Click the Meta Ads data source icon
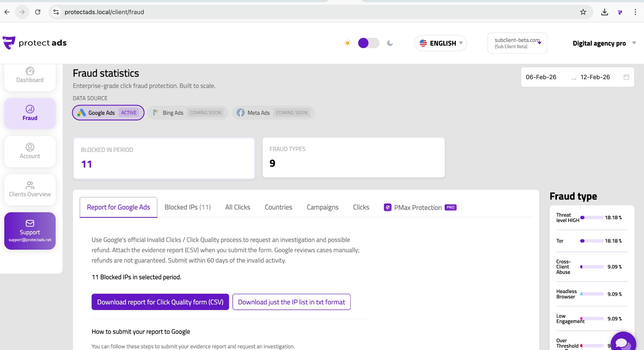644x350 pixels. [240, 113]
